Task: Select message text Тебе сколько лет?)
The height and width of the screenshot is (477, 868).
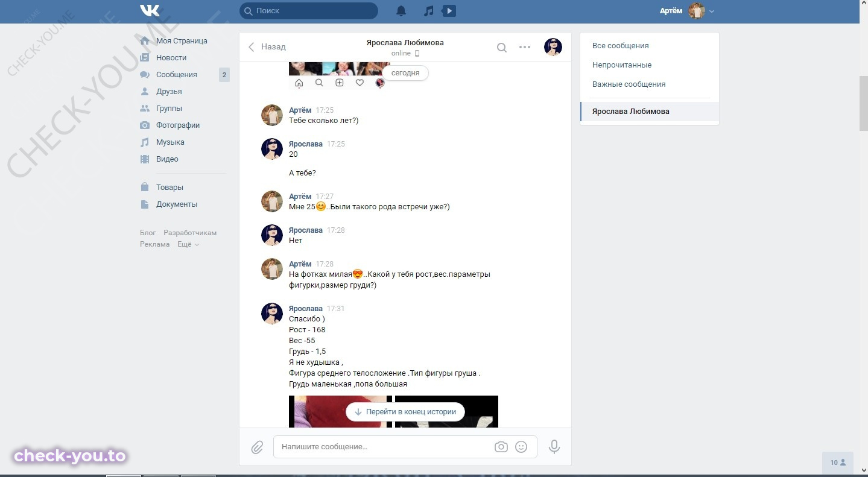Action: 324,121
